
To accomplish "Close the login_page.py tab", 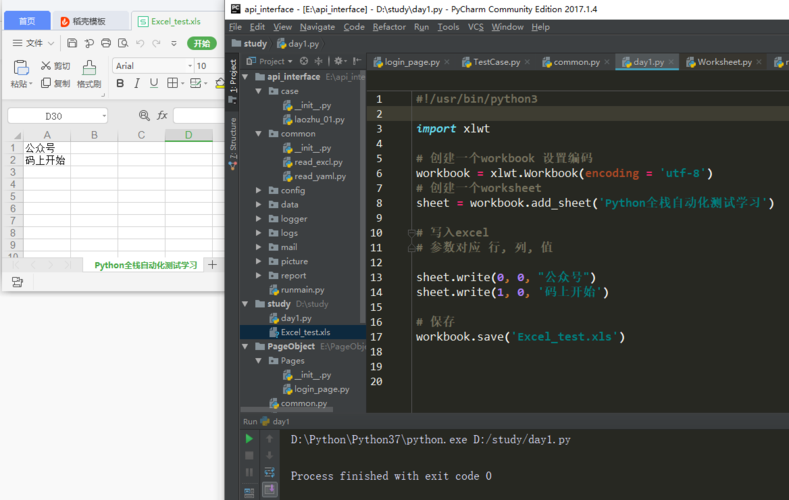I will 447,62.
